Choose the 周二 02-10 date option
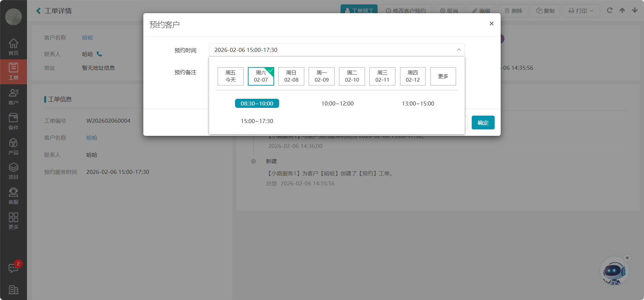Screen dimensions: 644x300 [352, 76]
